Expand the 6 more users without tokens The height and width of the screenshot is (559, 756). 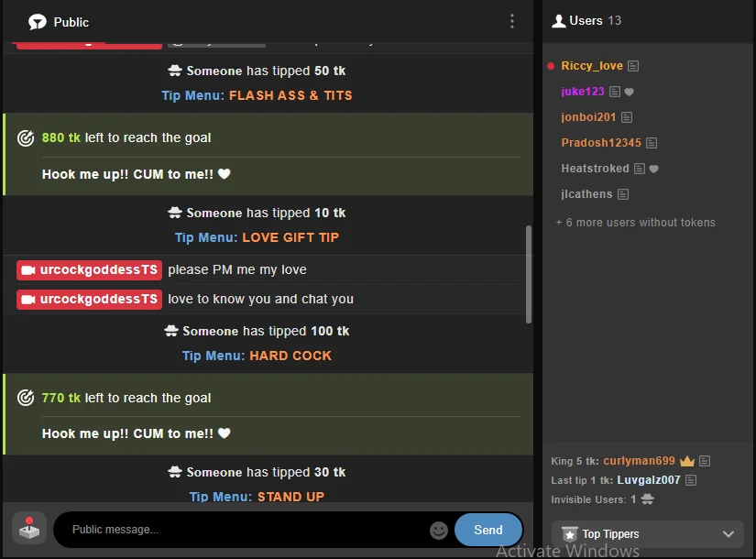click(x=635, y=223)
